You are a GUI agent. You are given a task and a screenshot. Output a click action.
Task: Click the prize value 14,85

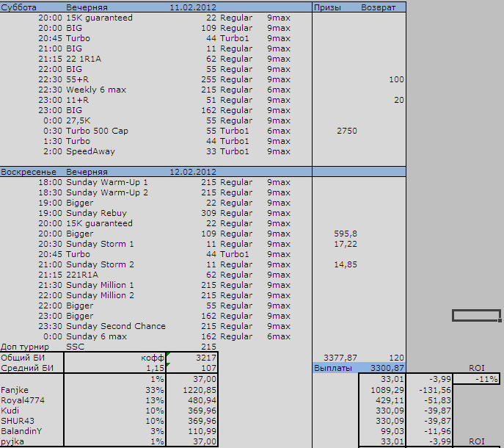pyautogui.click(x=346, y=264)
